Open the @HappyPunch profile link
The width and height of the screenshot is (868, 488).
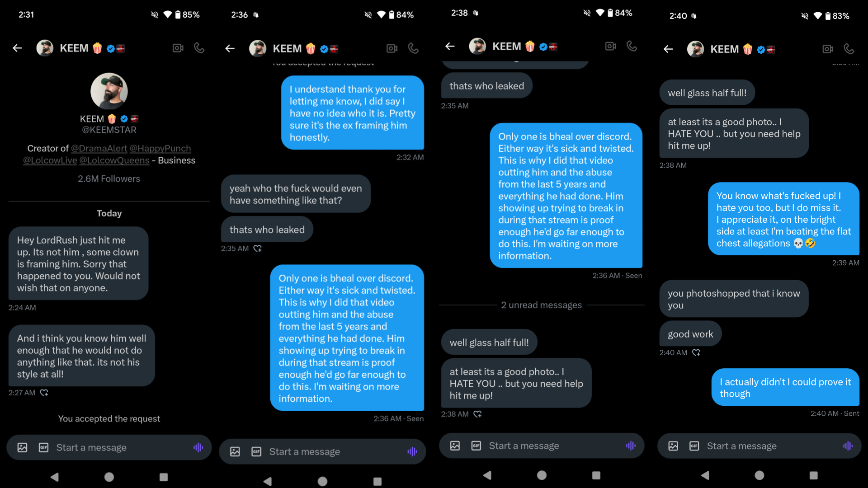pyautogui.click(x=160, y=148)
